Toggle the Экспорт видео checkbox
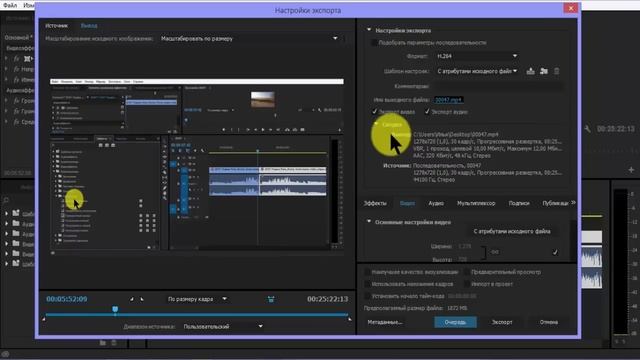 click(374, 111)
